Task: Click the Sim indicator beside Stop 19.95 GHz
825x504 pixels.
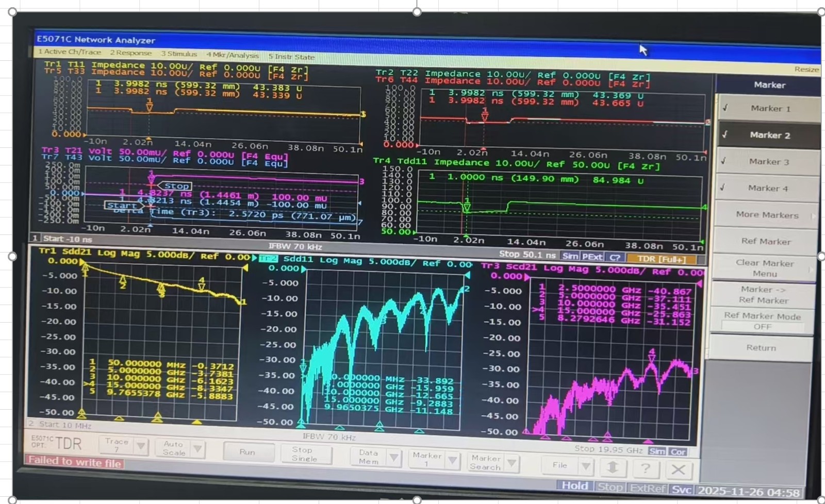Action: point(657,451)
